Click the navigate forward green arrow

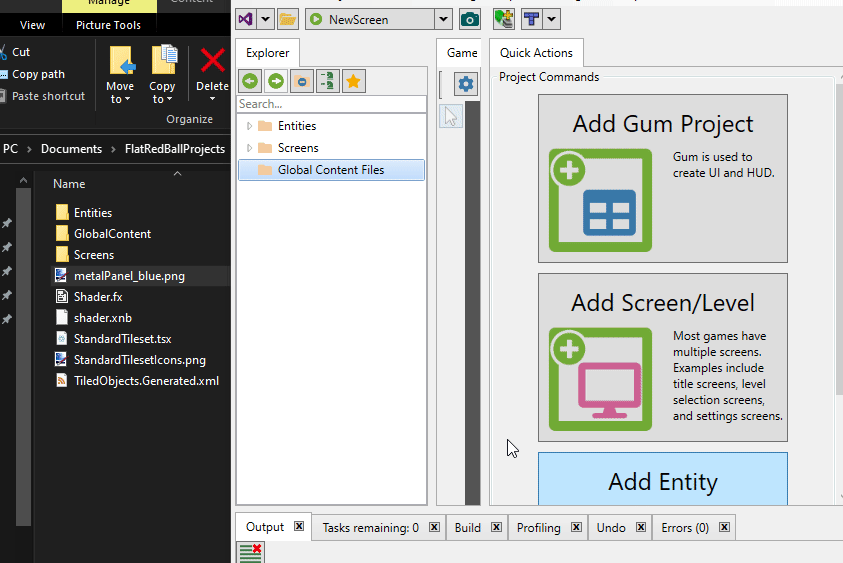click(275, 82)
